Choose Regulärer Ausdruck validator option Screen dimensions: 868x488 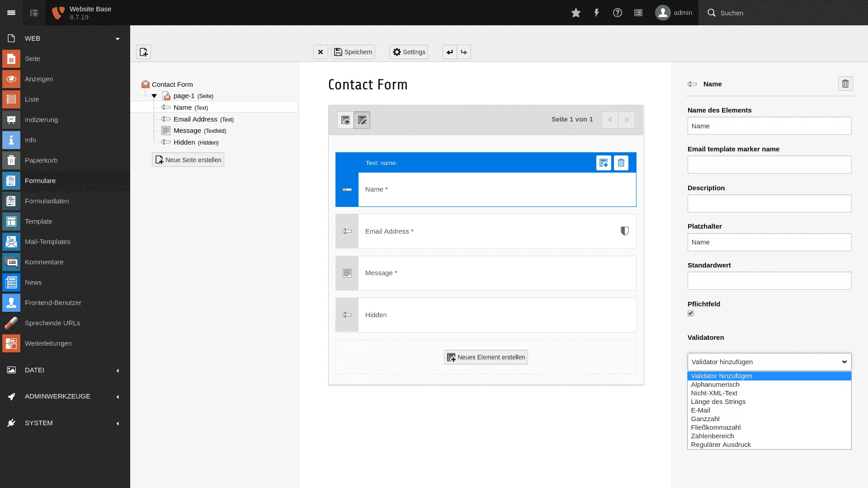click(x=721, y=444)
